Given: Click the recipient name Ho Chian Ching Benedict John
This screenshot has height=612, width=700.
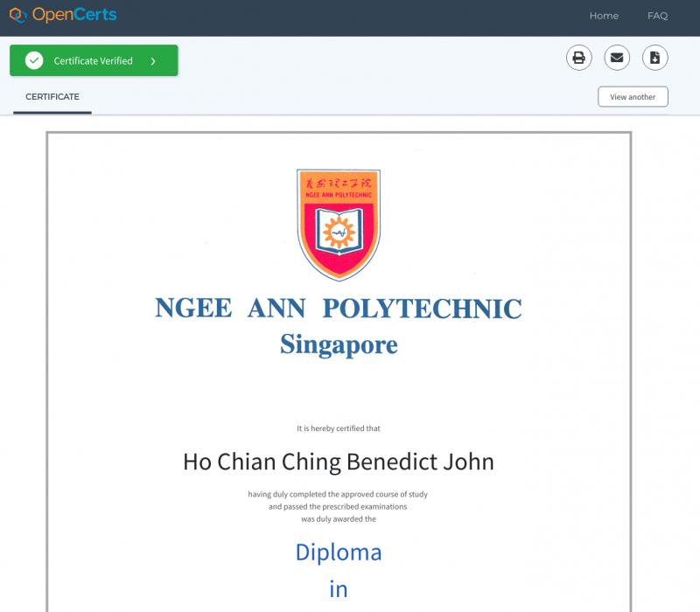Looking at the screenshot, I should [x=339, y=462].
